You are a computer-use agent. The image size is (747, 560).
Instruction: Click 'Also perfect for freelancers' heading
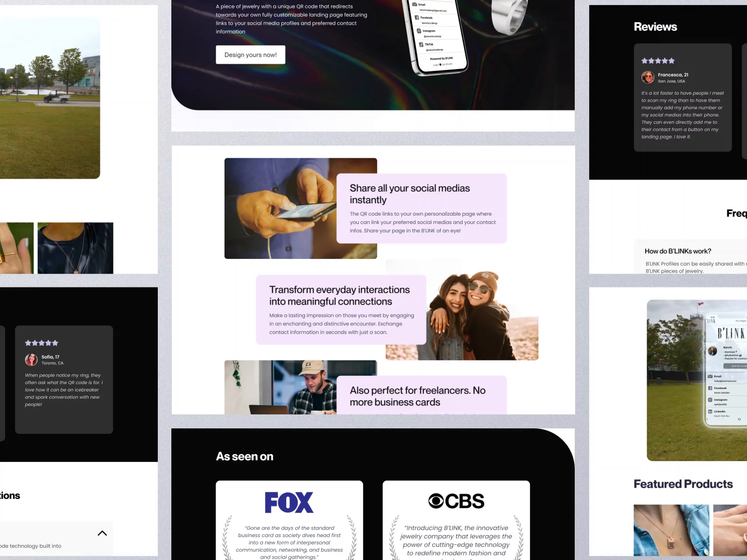click(417, 396)
